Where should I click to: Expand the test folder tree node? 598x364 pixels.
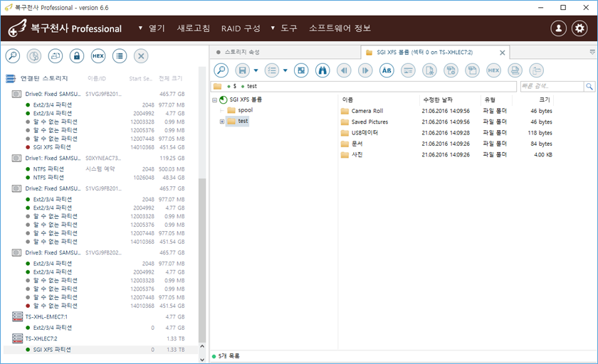click(222, 122)
